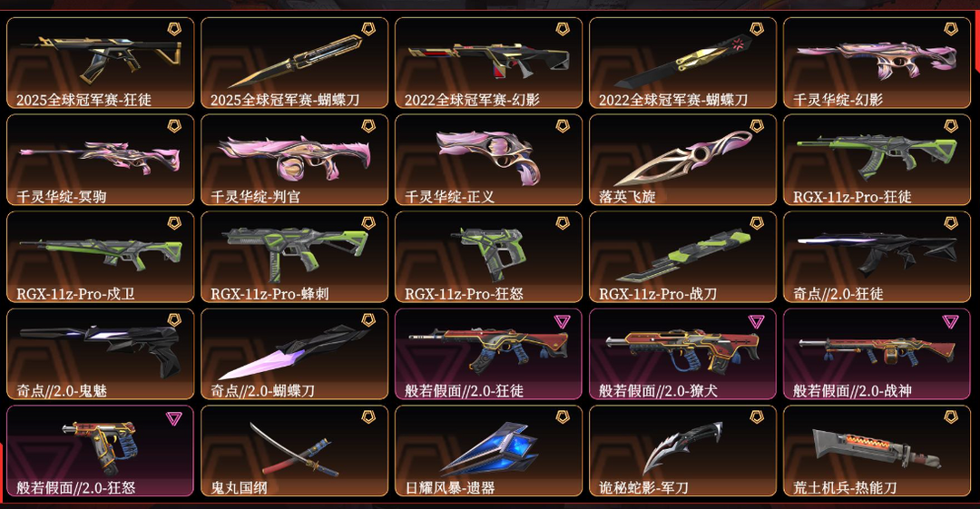
Task: Select the RGX-11z-Pro-狂徒 green rifle
Action: point(877,160)
